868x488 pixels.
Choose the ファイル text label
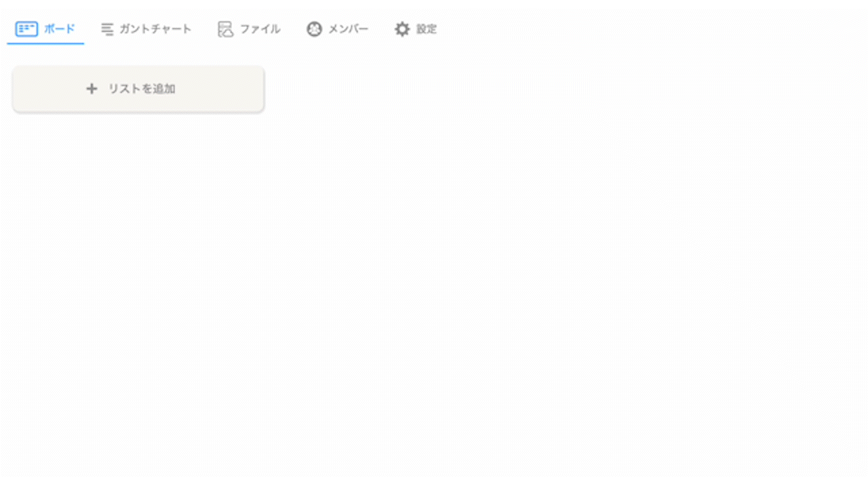click(x=260, y=29)
